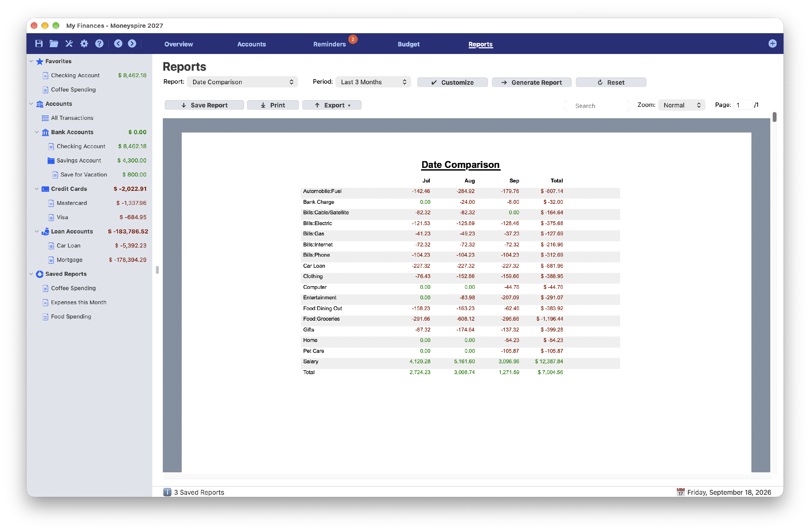Click the Page number field
This screenshot has width=810, height=532.
(x=743, y=105)
